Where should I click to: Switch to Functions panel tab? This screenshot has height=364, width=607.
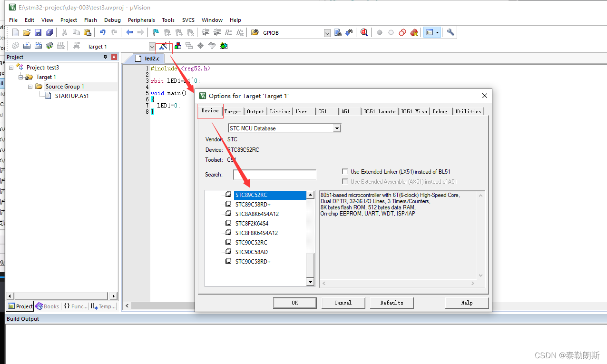point(75,306)
